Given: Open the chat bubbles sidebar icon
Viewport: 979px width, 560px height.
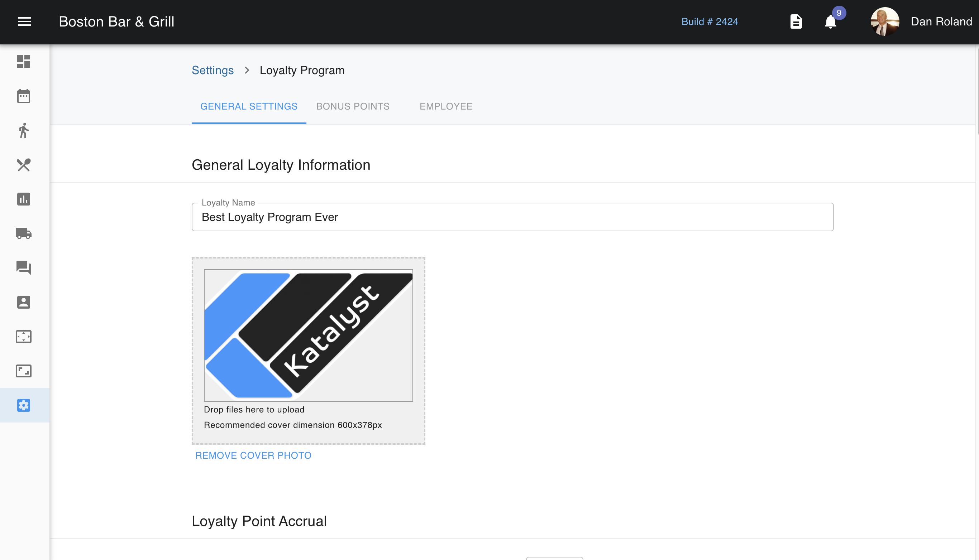Looking at the screenshot, I should click(24, 268).
